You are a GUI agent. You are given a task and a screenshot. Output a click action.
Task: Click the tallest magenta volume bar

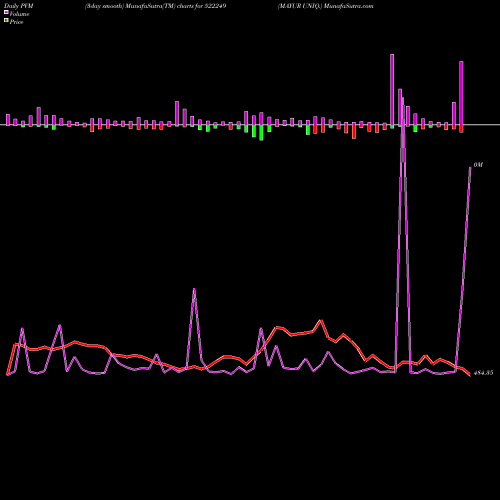click(x=392, y=89)
